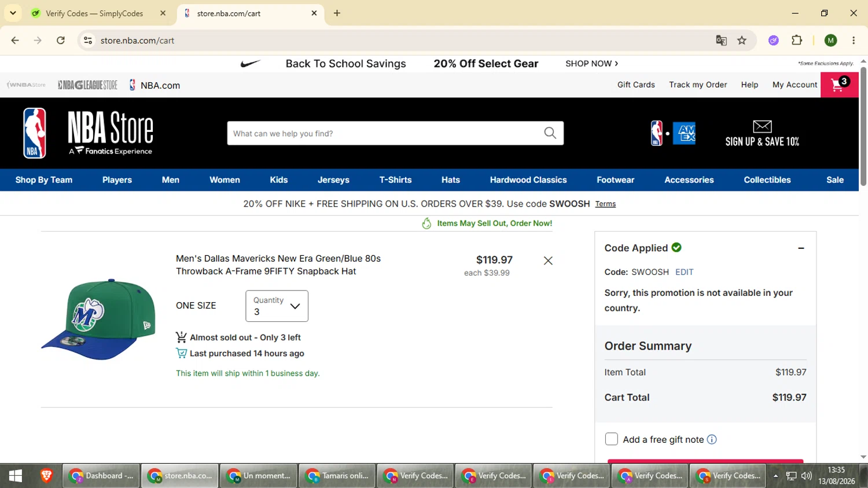Open the Sale menu
Screen dimensions: 868x488
[x=835, y=180]
